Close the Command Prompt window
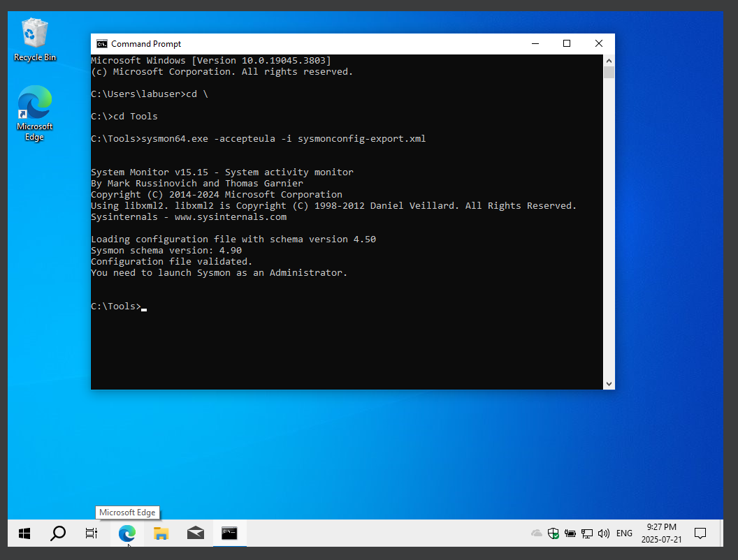This screenshot has width=738, height=560. (599, 44)
